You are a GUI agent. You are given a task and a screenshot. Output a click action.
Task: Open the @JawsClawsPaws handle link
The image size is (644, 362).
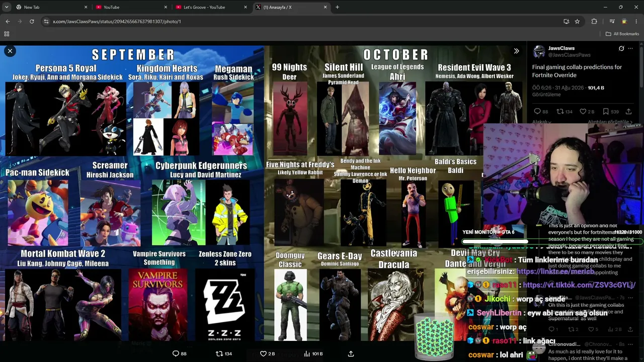pos(569,55)
